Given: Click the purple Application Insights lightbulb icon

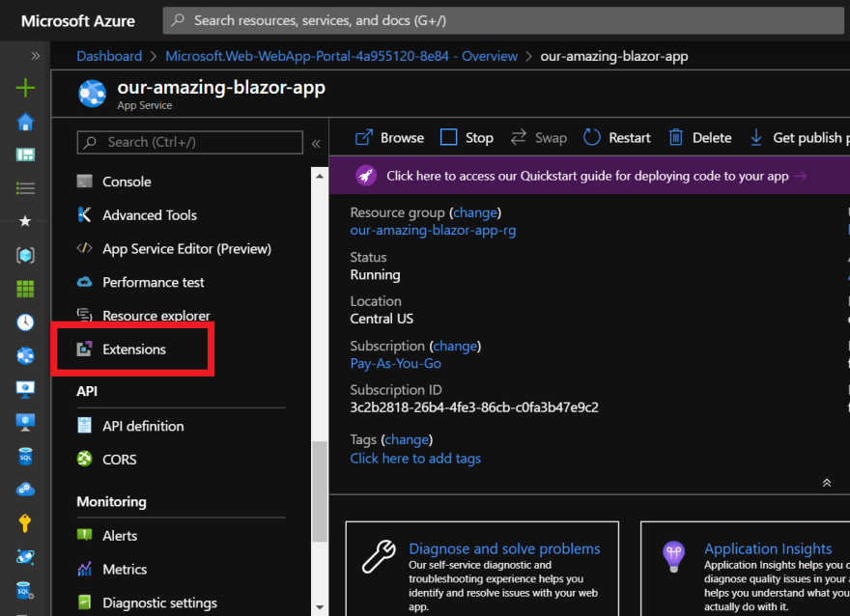Looking at the screenshot, I should pyautogui.click(x=674, y=556).
